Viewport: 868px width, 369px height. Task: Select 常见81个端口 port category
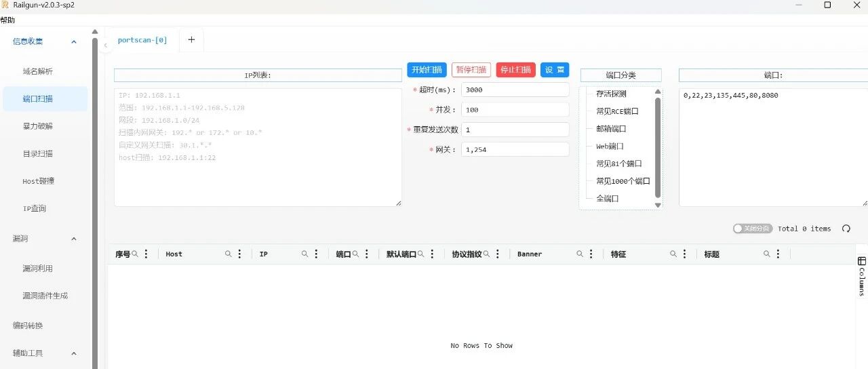[618, 163]
